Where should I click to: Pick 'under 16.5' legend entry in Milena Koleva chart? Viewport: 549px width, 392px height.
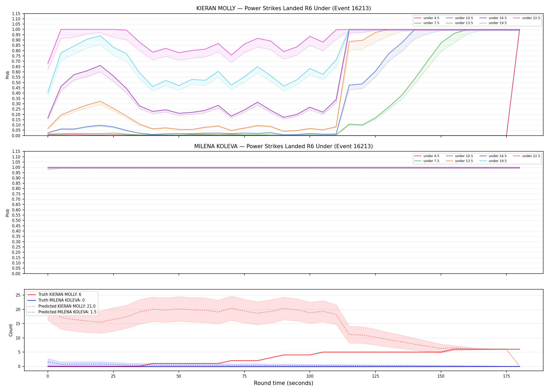(493, 156)
